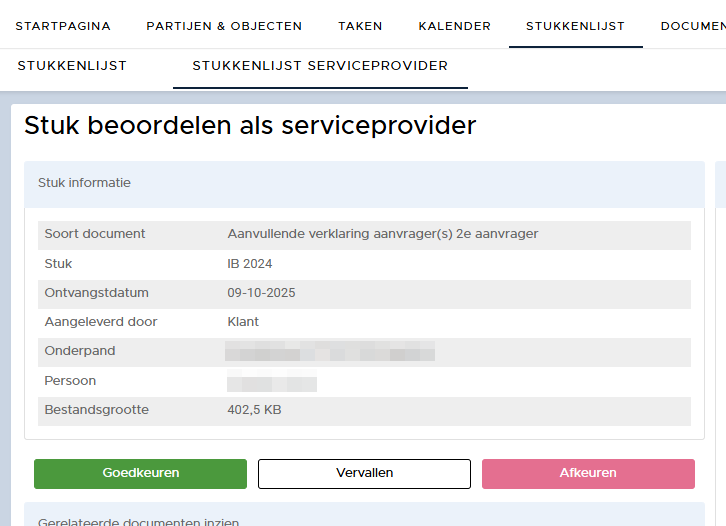Expand the Gerelateerde documenten inzien section

coord(138,521)
